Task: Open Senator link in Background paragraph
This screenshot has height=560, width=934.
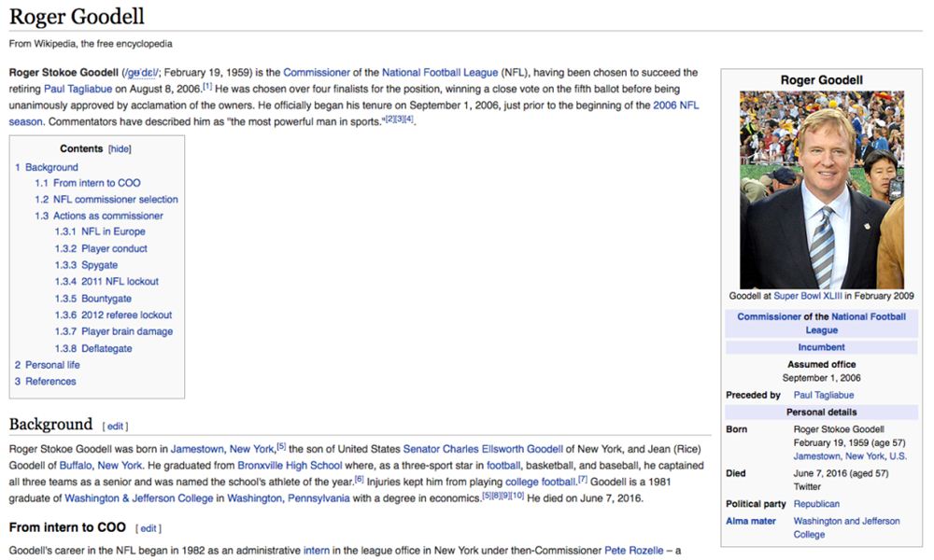Action: [421, 449]
